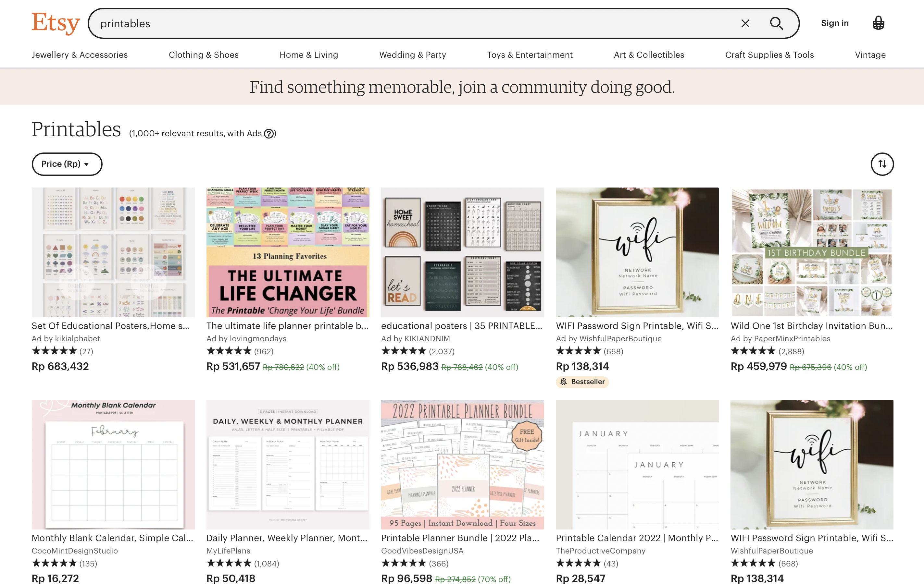Open Home & Living category
The width and height of the screenshot is (924, 584).
308,55
